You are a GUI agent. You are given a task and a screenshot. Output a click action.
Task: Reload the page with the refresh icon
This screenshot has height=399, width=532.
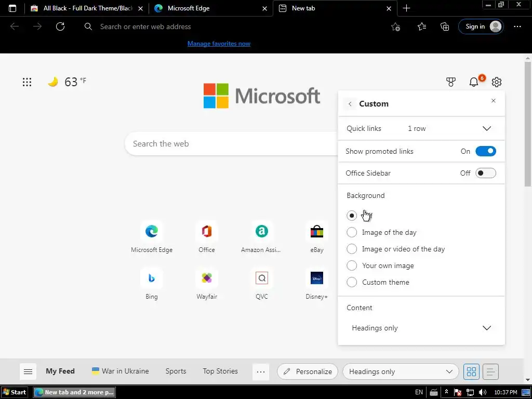click(60, 26)
